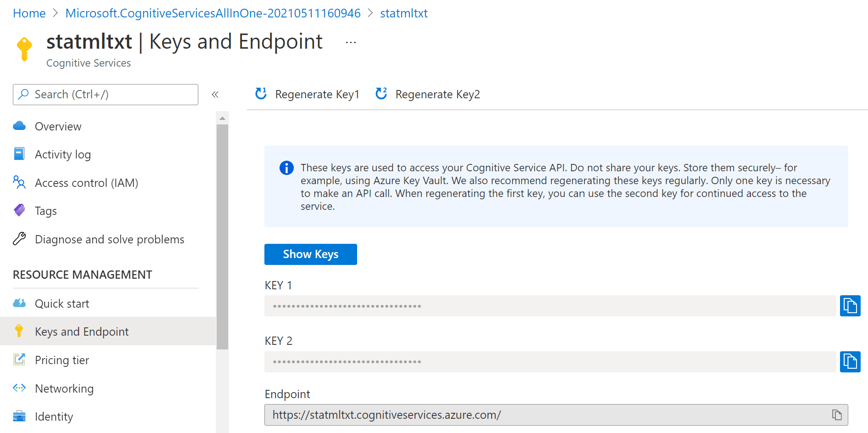Click the Identity toolbox icon
This screenshot has width=868, height=433.
[x=19, y=416]
